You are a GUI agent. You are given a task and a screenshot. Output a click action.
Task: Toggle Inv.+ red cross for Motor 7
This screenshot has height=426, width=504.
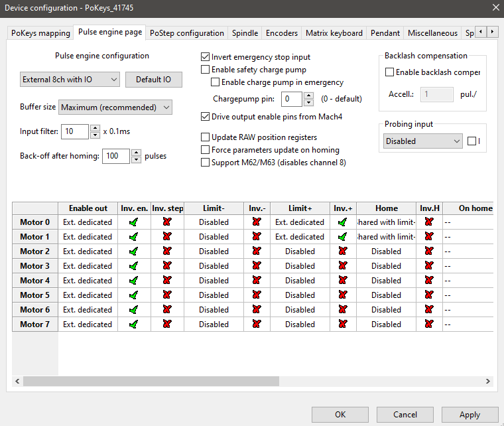click(343, 324)
